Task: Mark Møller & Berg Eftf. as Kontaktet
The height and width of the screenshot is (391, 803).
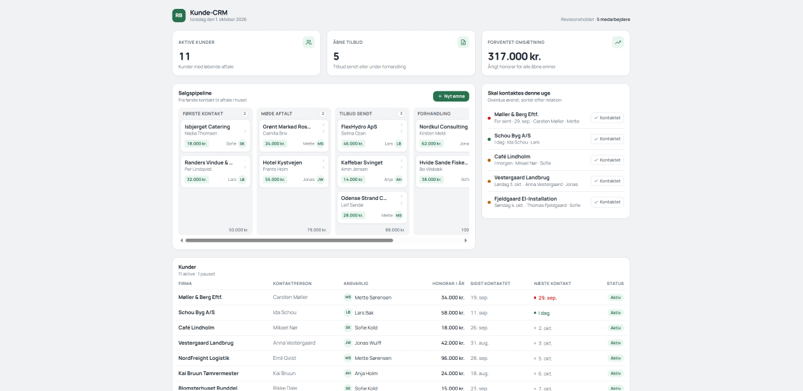Action: point(607,118)
